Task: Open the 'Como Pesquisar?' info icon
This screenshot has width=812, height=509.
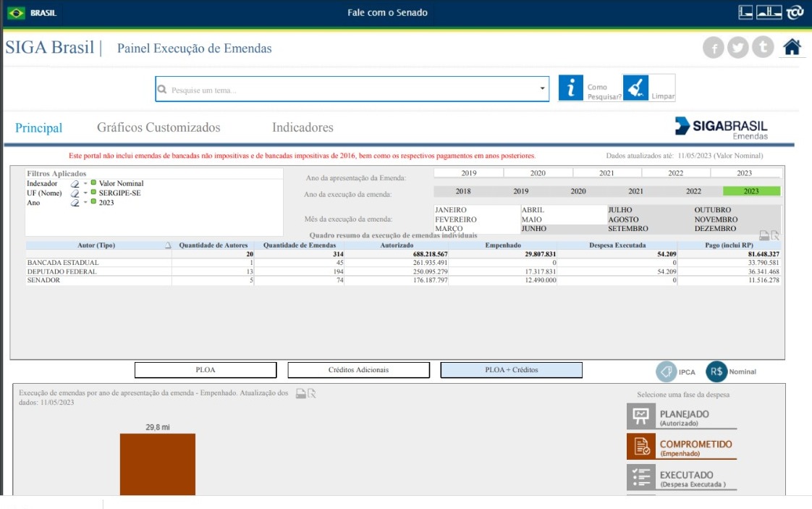Action: click(571, 88)
